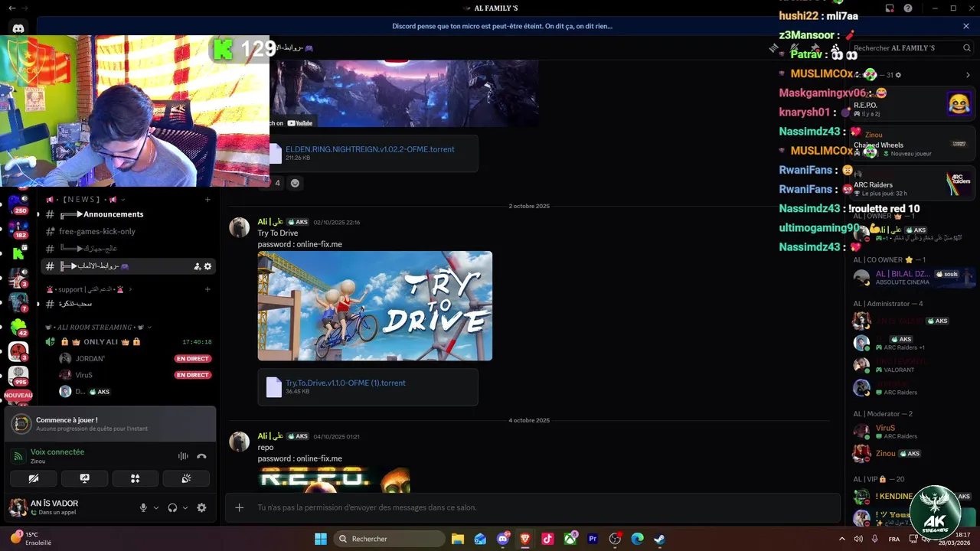Screen dimensions: 980x551
Task: Select AL | BILAL DZ member
Action: pyautogui.click(x=913, y=277)
